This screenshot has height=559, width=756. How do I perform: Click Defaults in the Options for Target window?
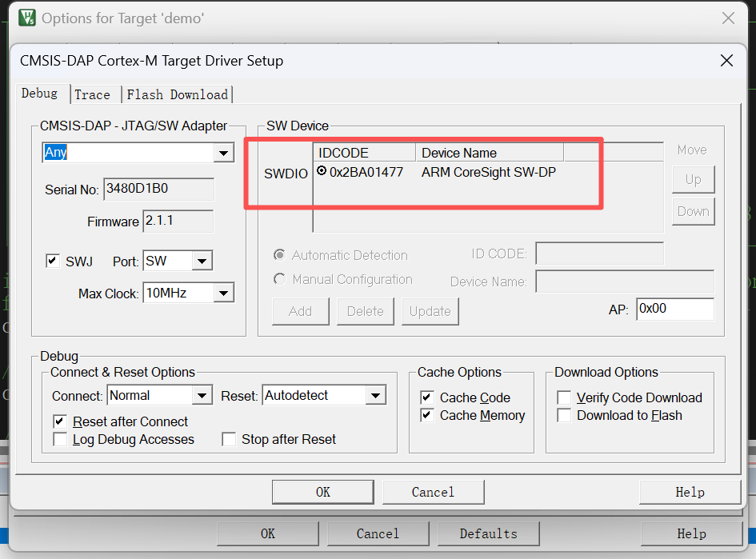coord(489,533)
